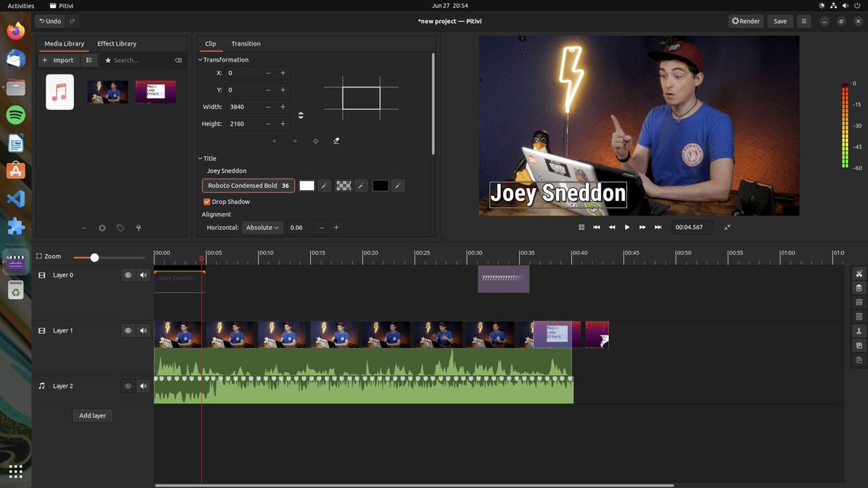The height and width of the screenshot is (488, 868).
Task: Jump to the start of the timeline
Action: pos(597,227)
